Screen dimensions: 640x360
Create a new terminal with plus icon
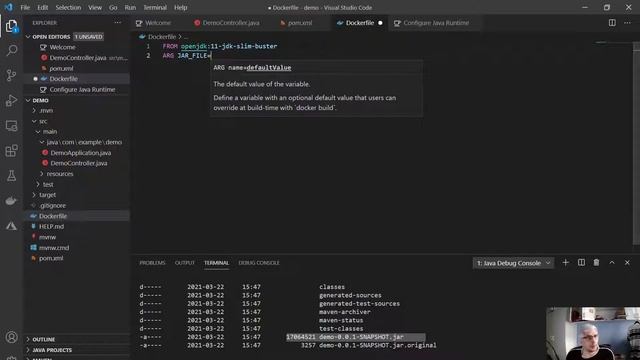pyautogui.click(x=565, y=263)
